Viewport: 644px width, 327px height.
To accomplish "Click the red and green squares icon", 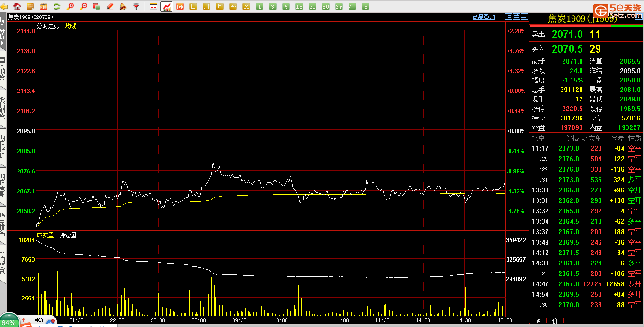I will click(97, 7).
